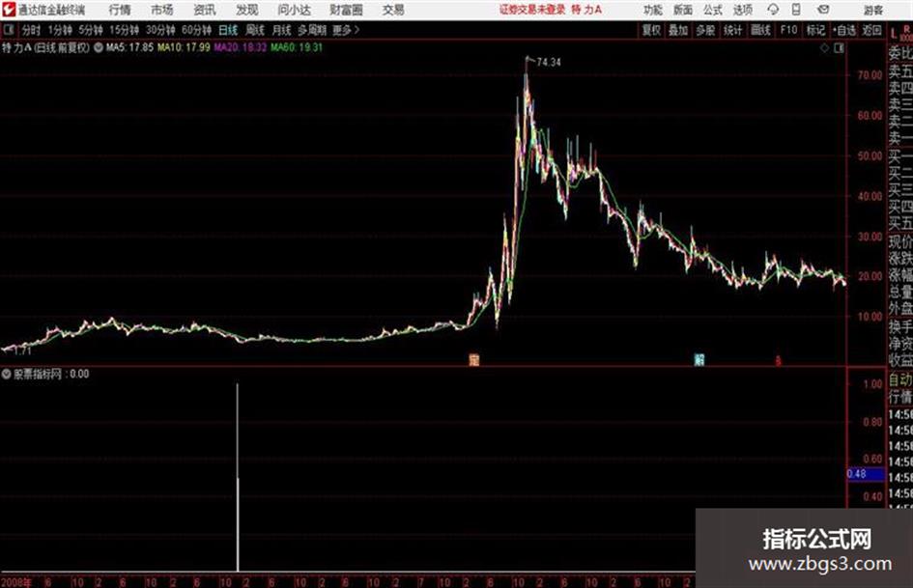The width and height of the screenshot is (913, 588).
Task: Click the MA60: 19.31 value label
Action: click(x=297, y=47)
